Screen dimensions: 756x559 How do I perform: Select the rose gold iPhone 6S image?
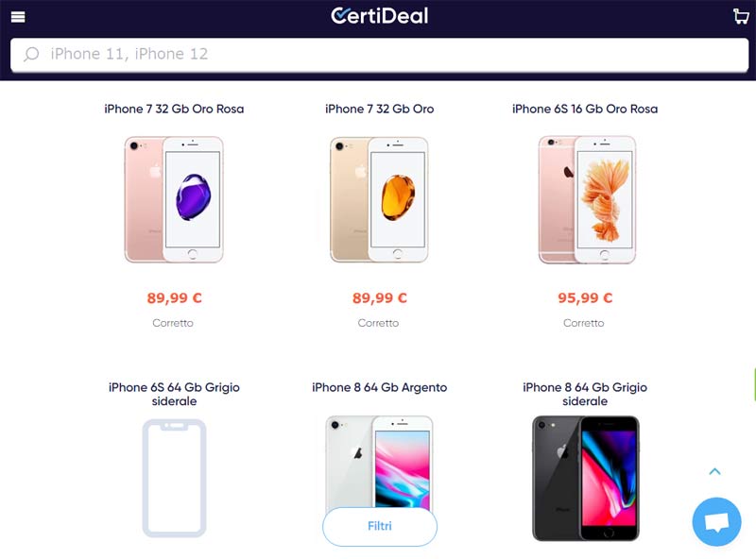pos(587,199)
